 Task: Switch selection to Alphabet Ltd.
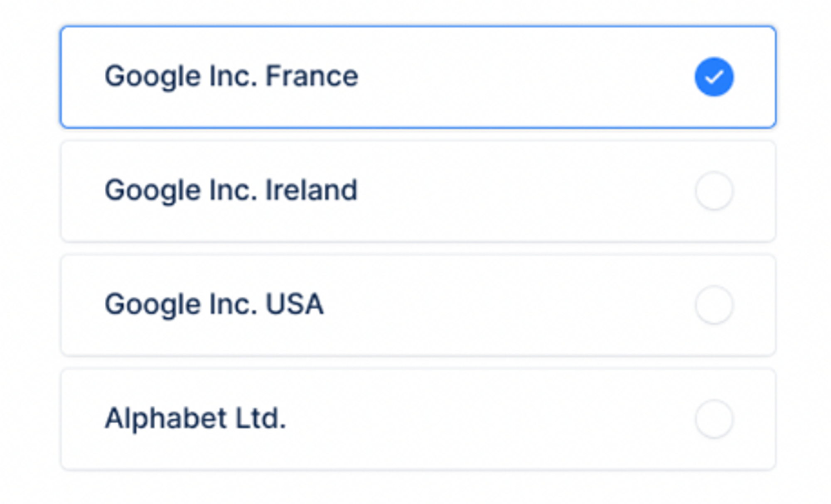tap(418, 419)
